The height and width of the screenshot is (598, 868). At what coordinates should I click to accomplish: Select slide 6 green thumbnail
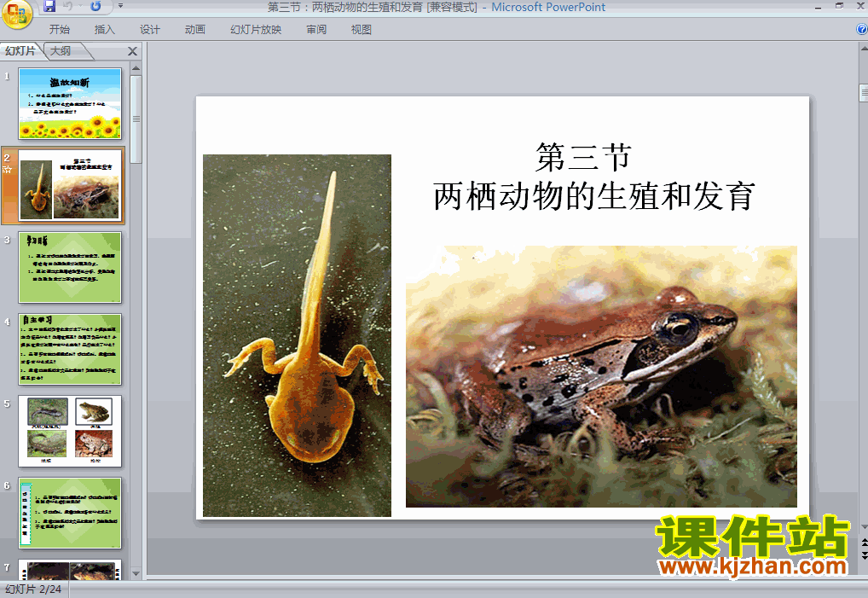[x=70, y=513]
